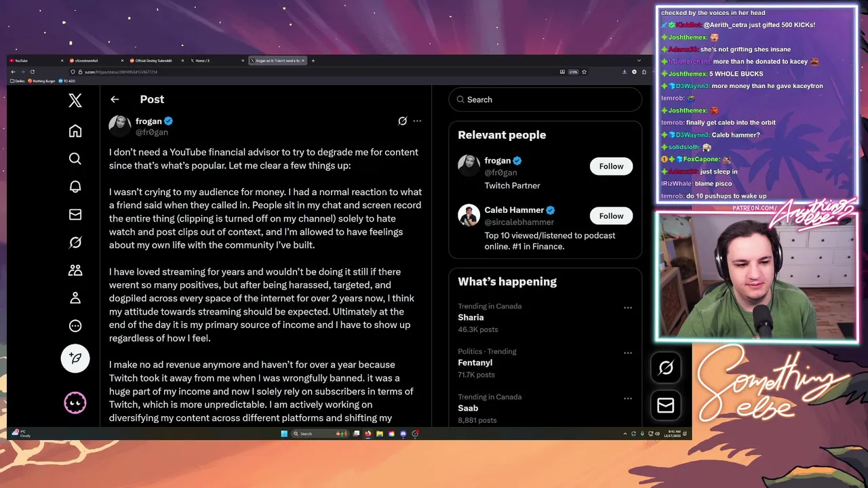Follow Caleb Hammer in Relevant people

[611, 216]
